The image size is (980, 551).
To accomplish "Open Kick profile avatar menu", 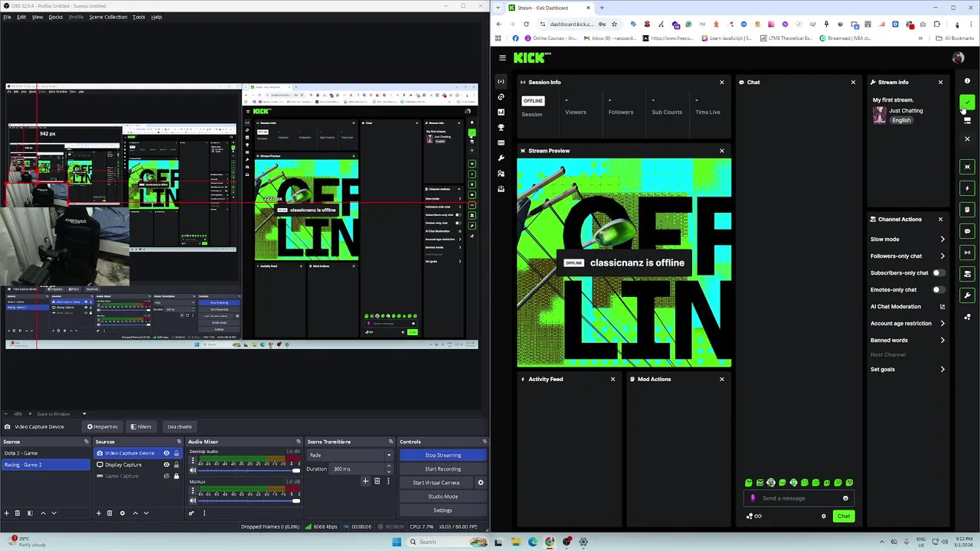I will (958, 57).
